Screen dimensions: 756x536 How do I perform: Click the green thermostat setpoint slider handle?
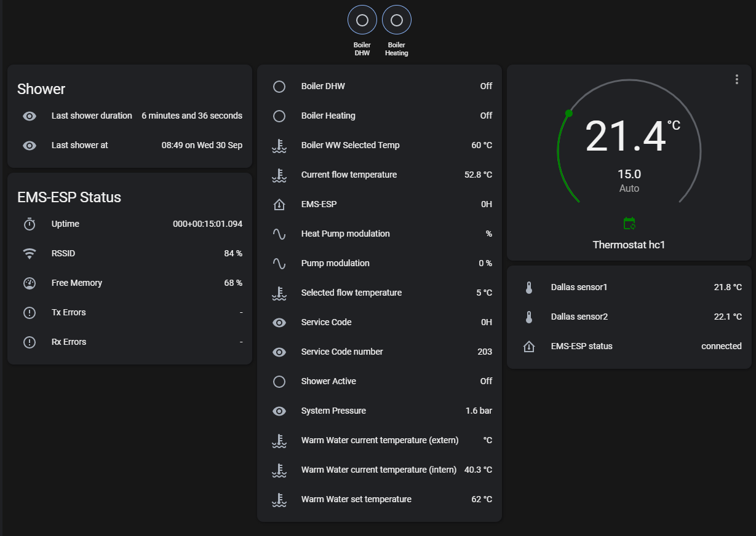coord(569,113)
